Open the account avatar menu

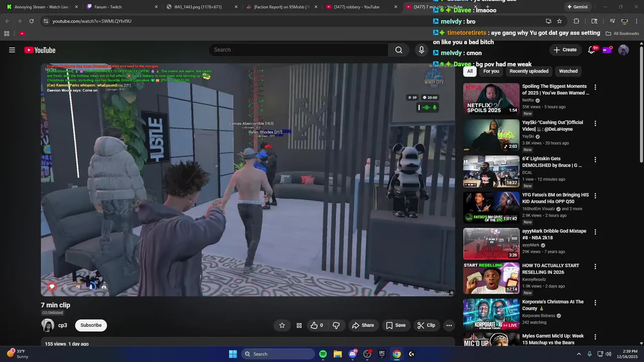pos(623,50)
